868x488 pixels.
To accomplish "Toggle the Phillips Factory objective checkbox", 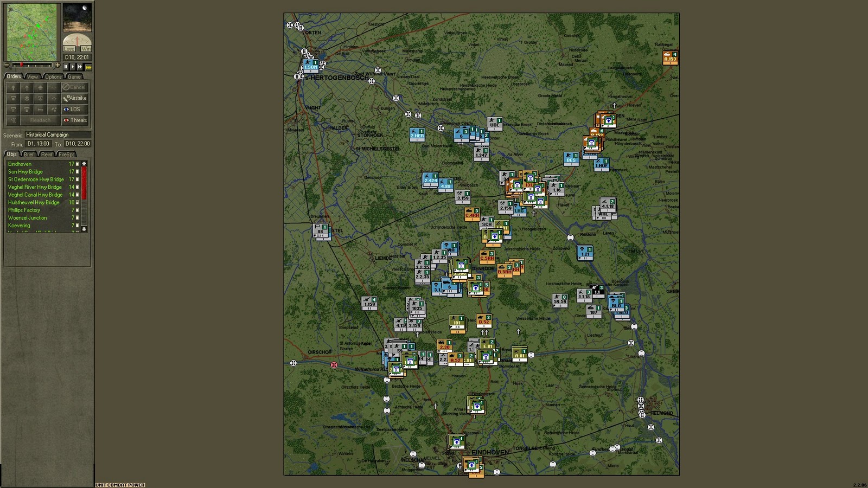I will point(77,210).
